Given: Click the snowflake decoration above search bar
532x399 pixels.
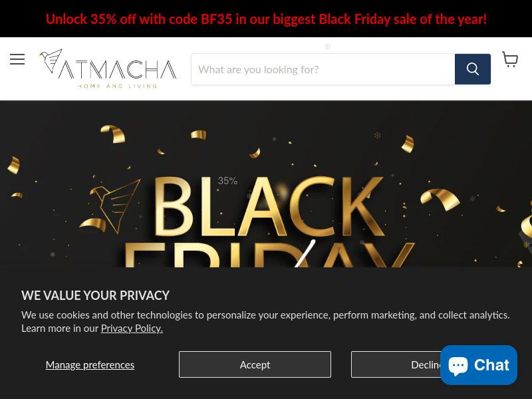Looking at the screenshot, I should tap(328, 47).
